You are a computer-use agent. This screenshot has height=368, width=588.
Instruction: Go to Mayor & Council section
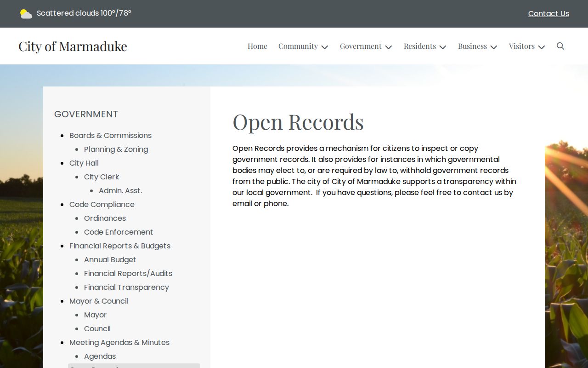(x=99, y=301)
